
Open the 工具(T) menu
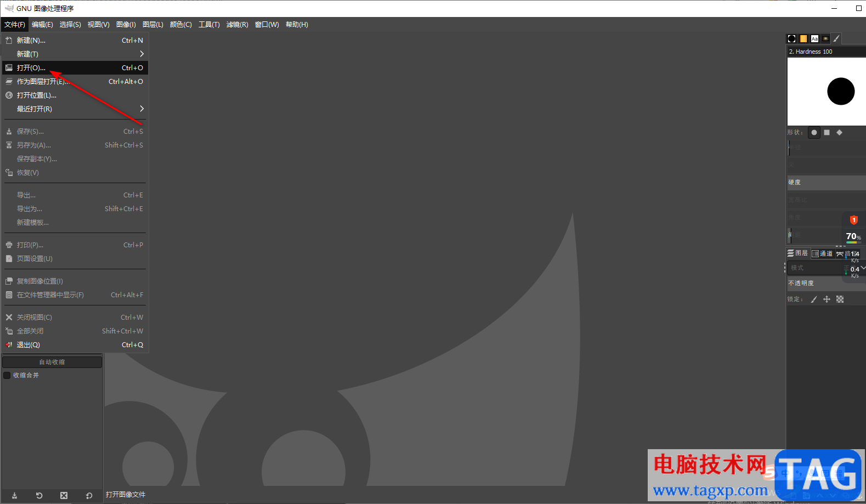pos(209,25)
